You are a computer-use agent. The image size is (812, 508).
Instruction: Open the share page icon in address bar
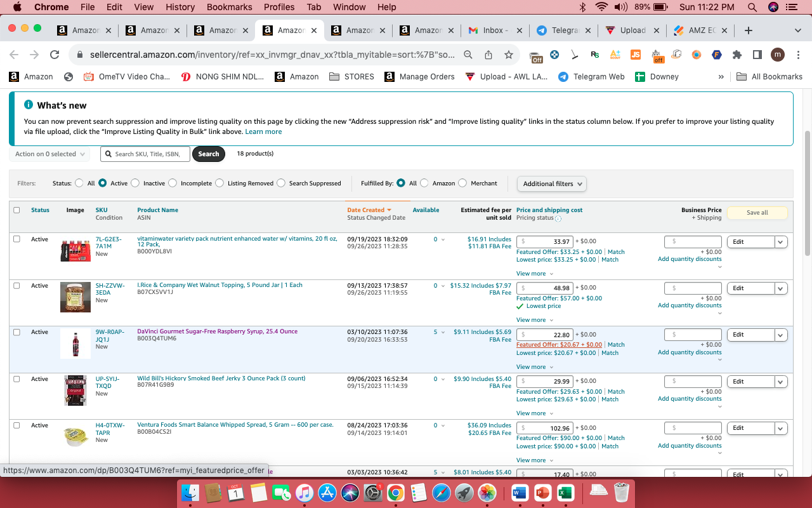[488, 55]
